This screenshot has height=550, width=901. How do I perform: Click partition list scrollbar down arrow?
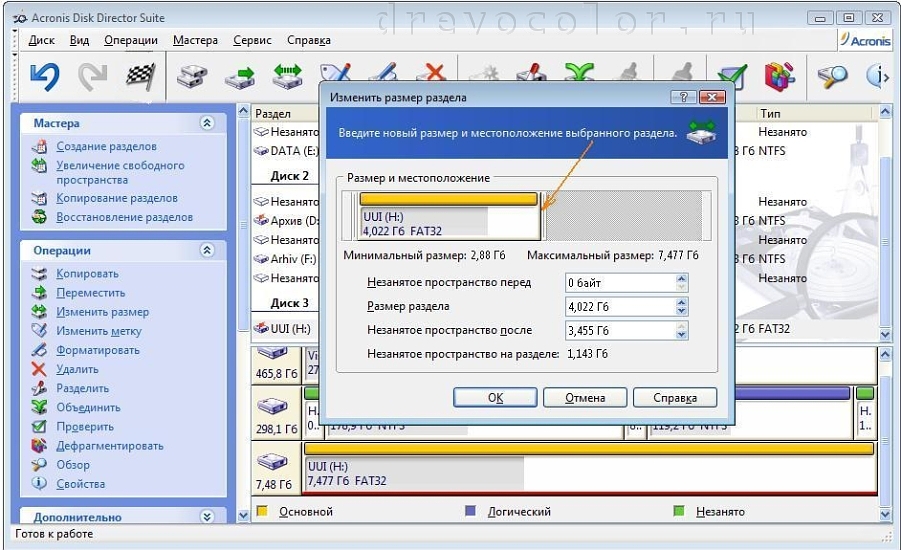pyautogui.click(x=885, y=333)
